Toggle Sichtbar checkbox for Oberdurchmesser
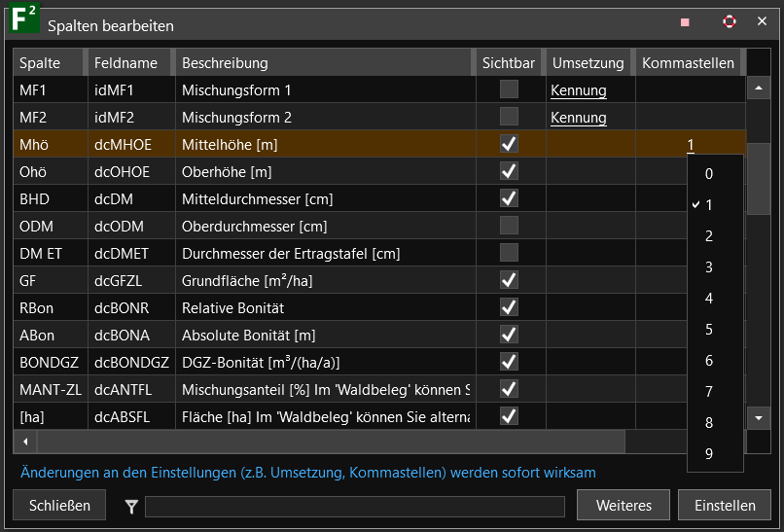 tap(509, 226)
